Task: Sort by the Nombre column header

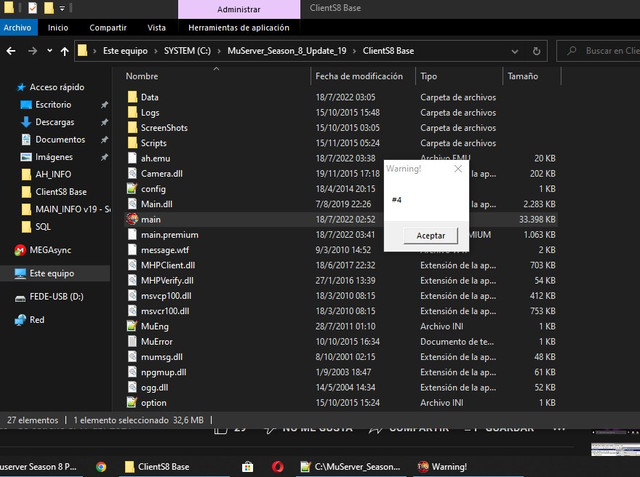Action: pyautogui.click(x=142, y=76)
